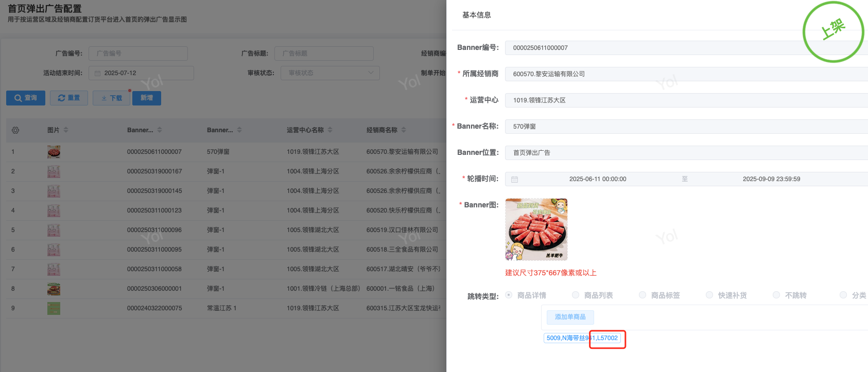Image resolution: width=868 pixels, height=372 pixels.
Task: Click dealer cell 600517.湖北晴安
Action: tap(404, 269)
